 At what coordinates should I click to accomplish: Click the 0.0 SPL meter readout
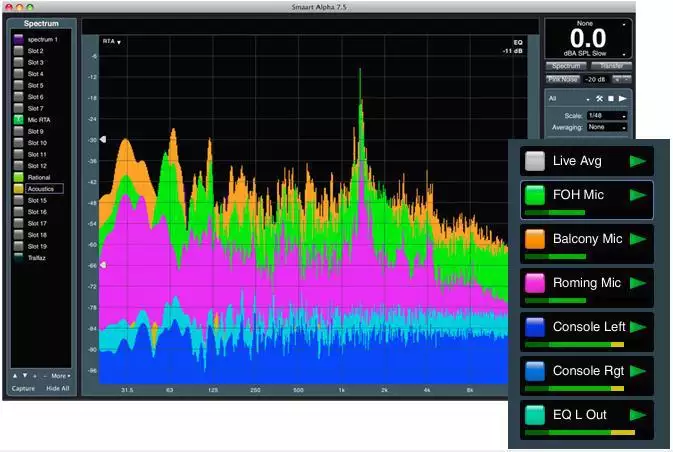point(588,39)
